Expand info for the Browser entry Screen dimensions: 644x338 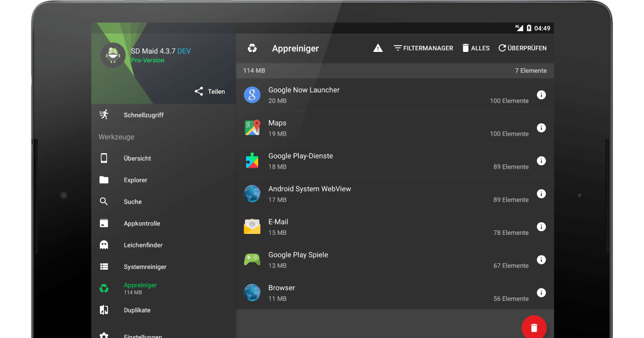click(541, 293)
